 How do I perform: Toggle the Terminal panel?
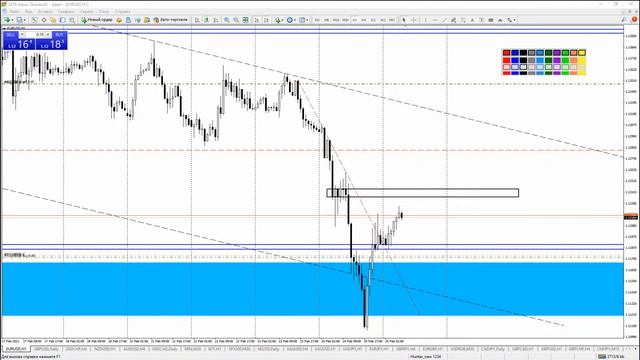pos(62,20)
